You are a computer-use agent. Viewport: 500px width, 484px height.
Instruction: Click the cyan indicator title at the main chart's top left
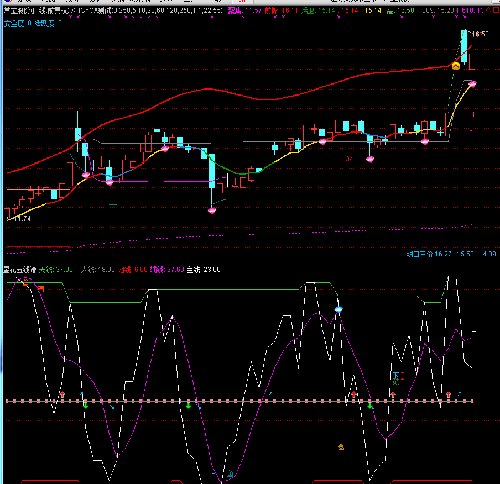coord(32,23)
